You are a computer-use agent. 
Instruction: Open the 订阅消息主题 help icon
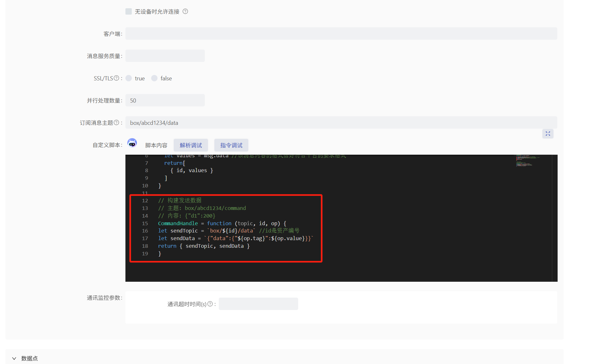tap(117, 123)
